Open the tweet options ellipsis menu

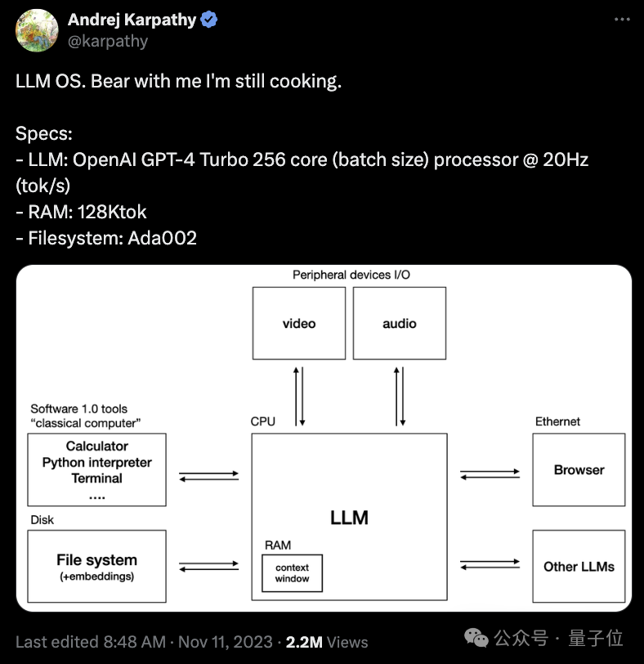[x=622, y=20]
